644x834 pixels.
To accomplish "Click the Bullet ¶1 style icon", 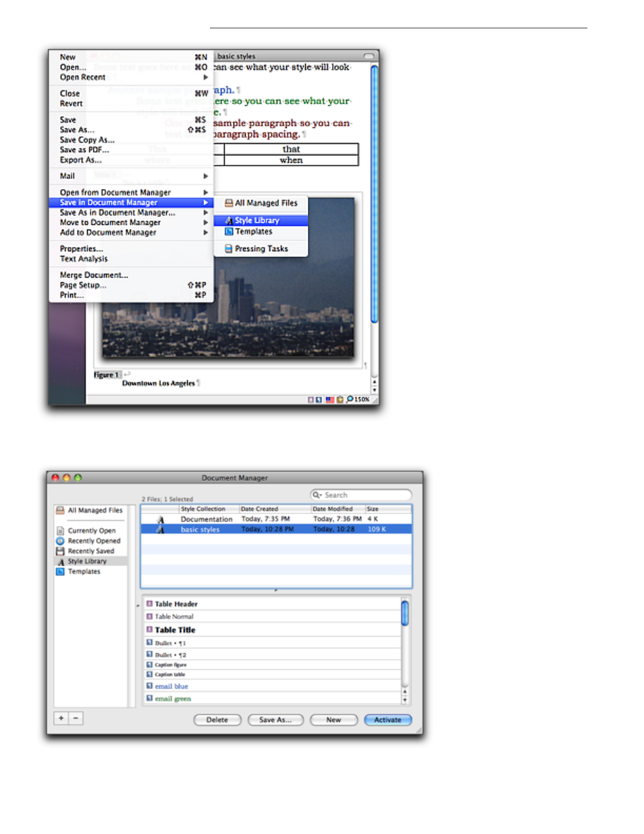I will tap(150, 643).
